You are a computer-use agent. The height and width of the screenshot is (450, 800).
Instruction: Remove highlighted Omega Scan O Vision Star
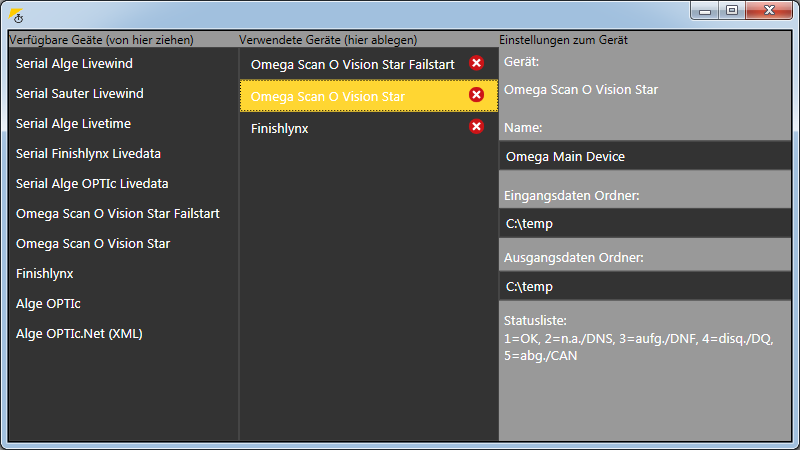(477, 94)
